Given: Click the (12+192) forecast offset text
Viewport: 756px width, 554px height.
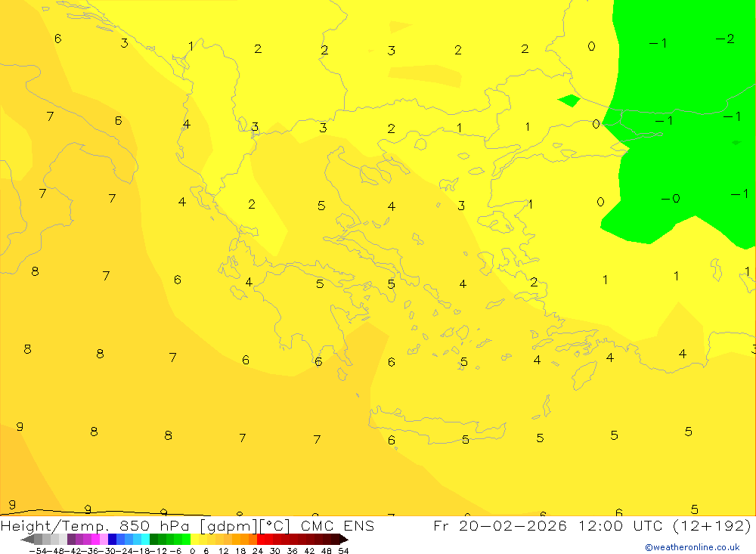Looking at the screenshot, I should coord(712,525).
